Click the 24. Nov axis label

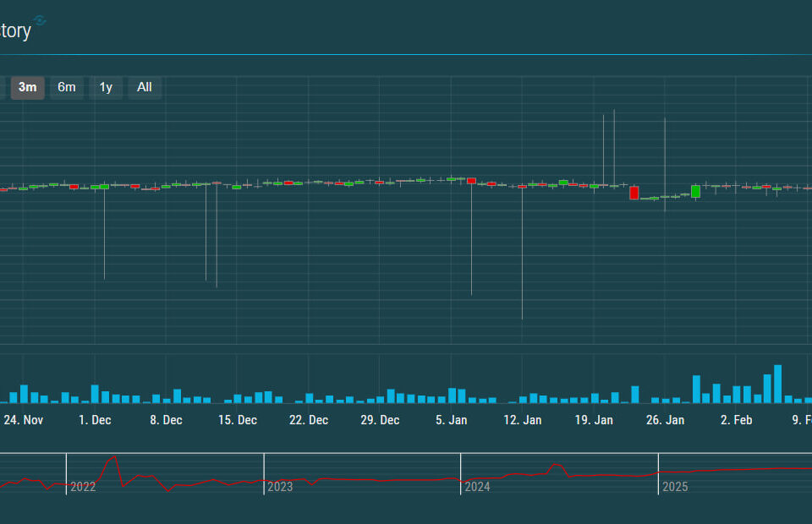pyautogui.click(x=25, y=419)
